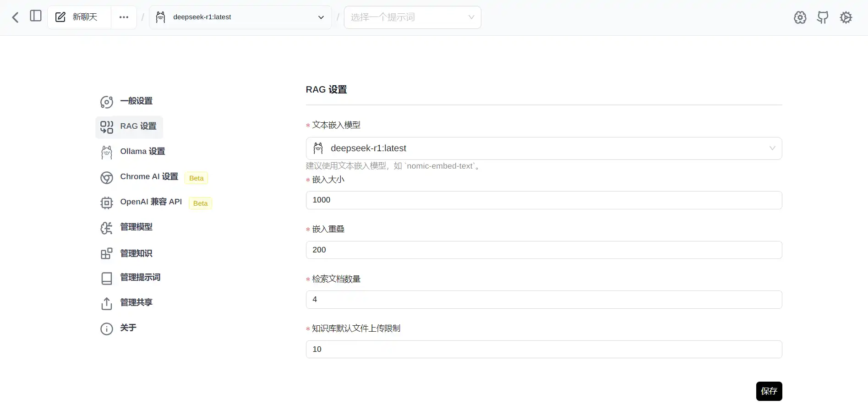Screen dimensions: 868x405
Task: Open the three-dot more options menu
Action: coord(124,17)
